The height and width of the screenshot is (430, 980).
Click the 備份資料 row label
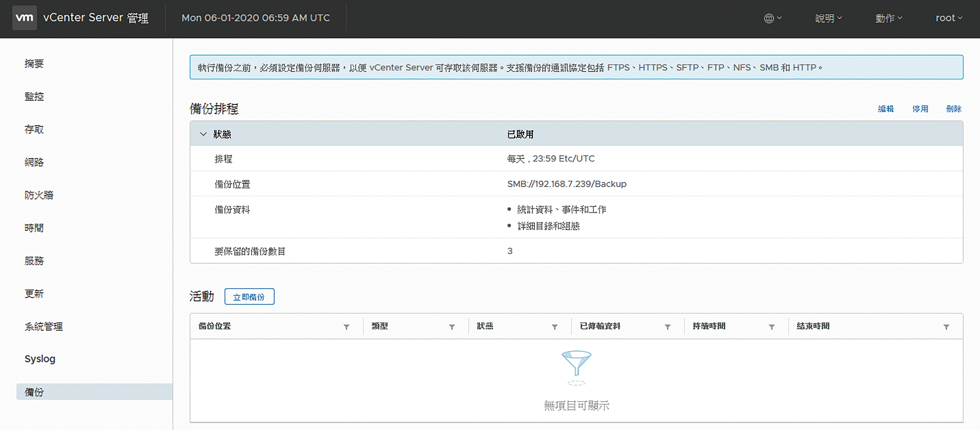pyautogui.click(x=232, y=209)
